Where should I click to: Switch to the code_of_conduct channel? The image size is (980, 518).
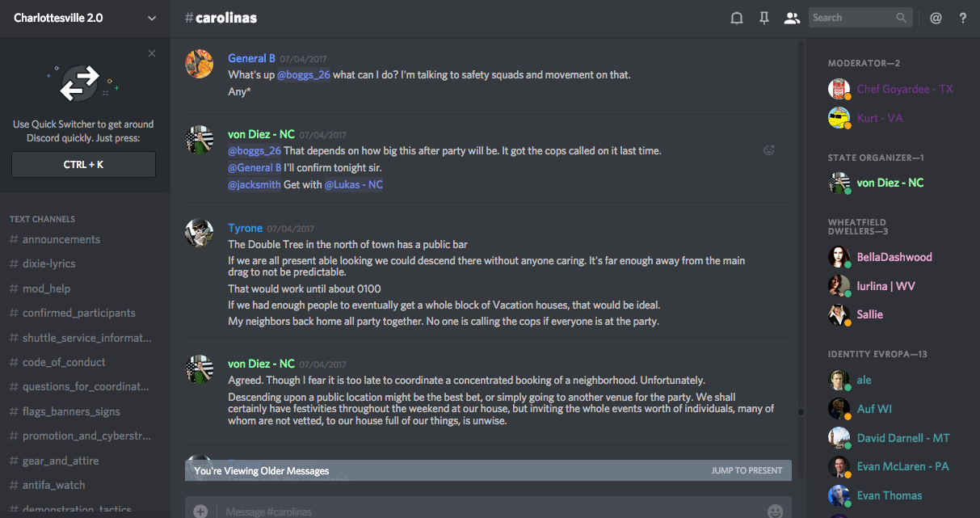[64, 362]
